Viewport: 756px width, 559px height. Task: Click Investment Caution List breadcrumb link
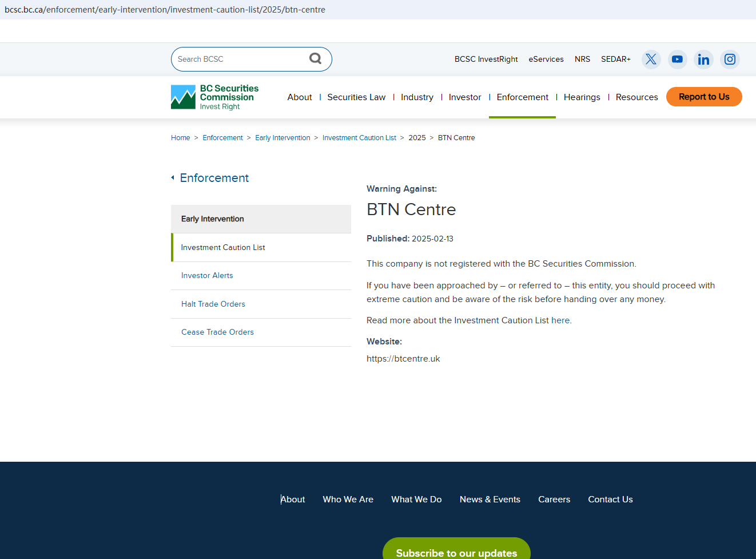tap(359, 138)
